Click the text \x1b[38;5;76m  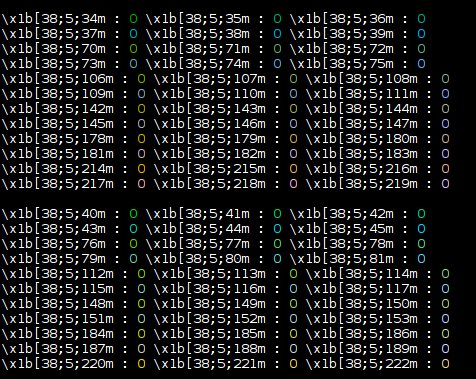point(54,244)
